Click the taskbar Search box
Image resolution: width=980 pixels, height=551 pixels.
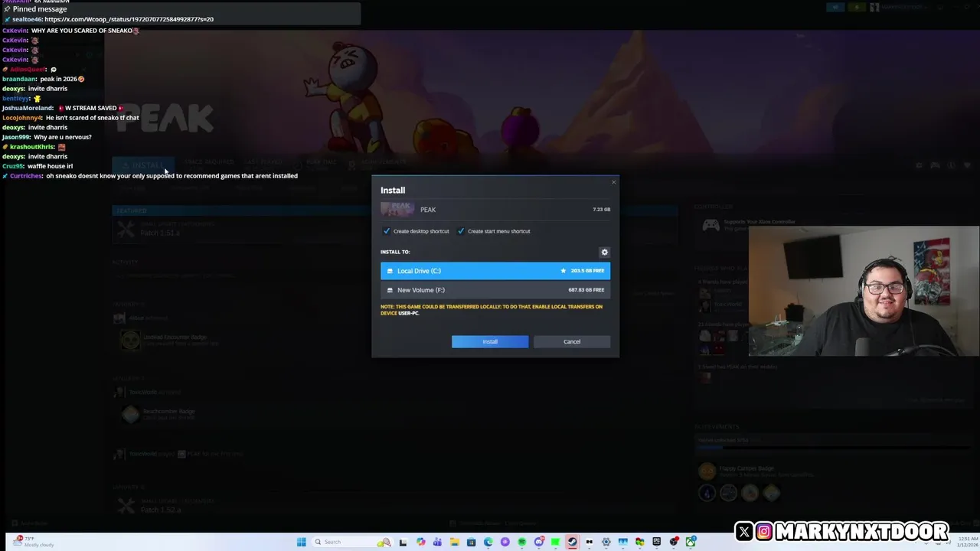[x=354, y=542]
